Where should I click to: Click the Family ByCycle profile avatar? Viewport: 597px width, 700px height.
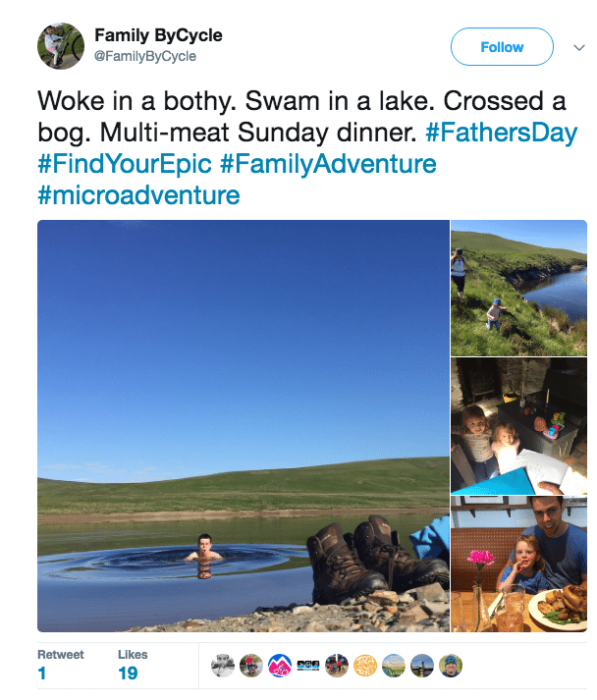[x=61, y=46]
